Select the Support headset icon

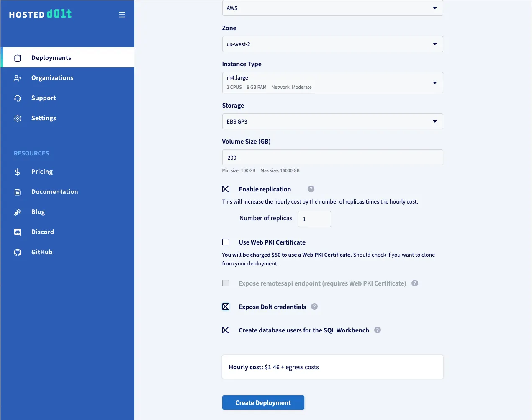click(17, 98)
